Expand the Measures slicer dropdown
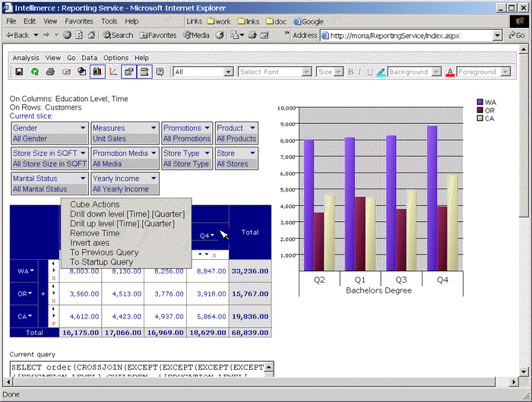Image resolution: width=532 pixels, height=402 pixels. (x=154, y=128)
